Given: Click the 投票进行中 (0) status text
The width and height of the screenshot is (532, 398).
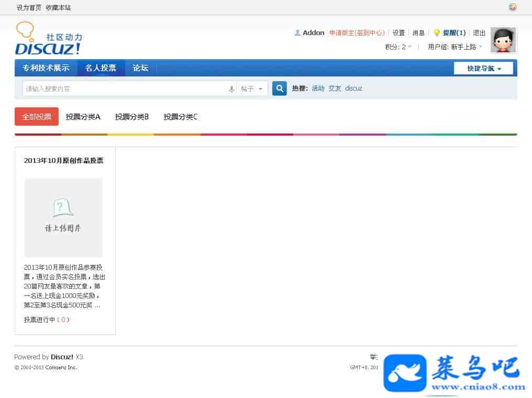Looking at the screenshot, I should 47,319.
